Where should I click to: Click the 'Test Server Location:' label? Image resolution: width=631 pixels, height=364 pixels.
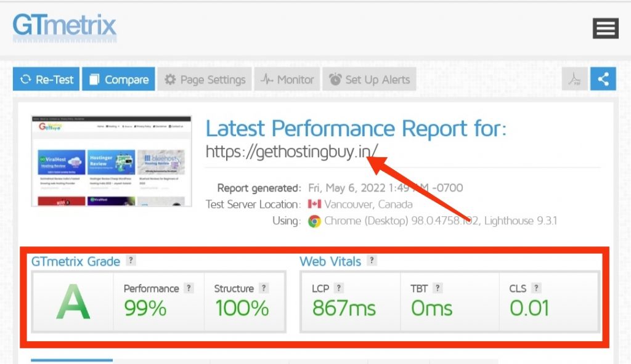point(253,204)
